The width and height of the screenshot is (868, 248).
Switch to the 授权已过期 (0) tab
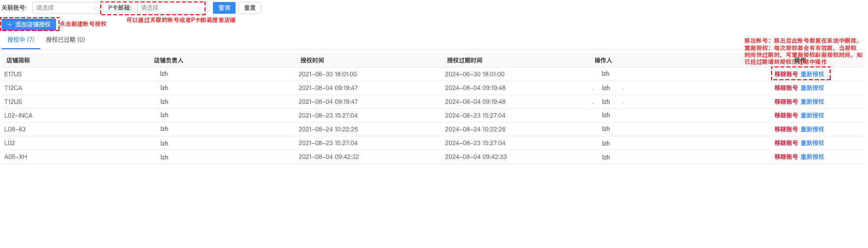pos(65,40)
